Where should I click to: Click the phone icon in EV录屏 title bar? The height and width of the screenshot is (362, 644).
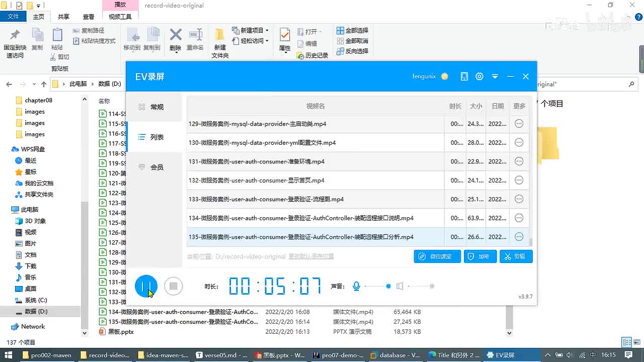(464, 76)
